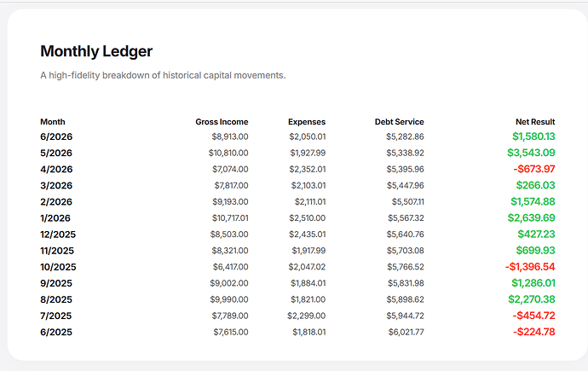The image size is (588, 371).
Task: Click the Debt Service column header
Action: tap(399, 122)
